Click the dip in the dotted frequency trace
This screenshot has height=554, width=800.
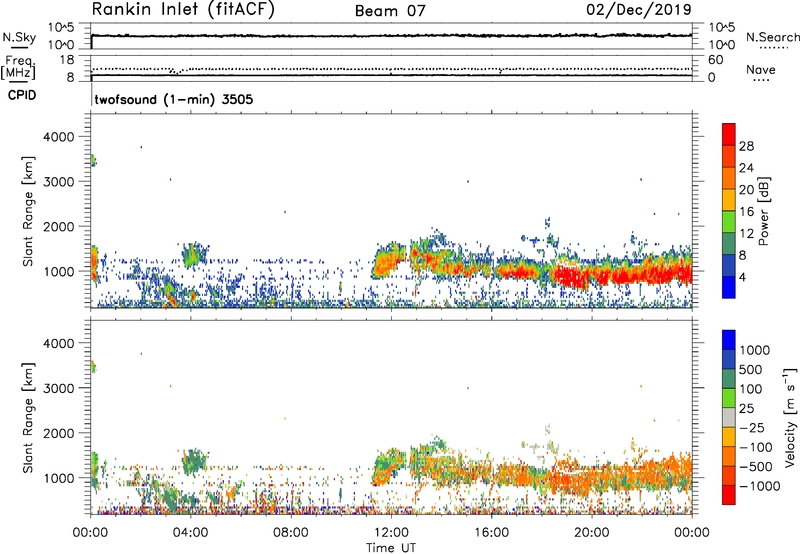177,72
